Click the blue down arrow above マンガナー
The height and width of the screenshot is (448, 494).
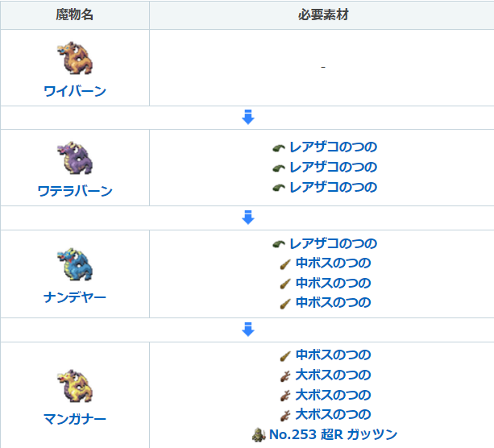(x=247, y=330)
